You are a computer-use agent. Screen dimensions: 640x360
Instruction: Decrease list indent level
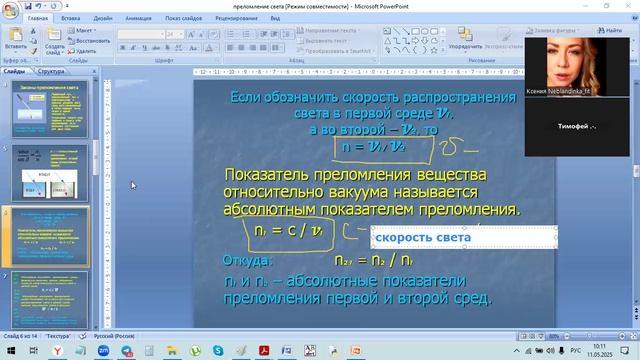(264, 35)
